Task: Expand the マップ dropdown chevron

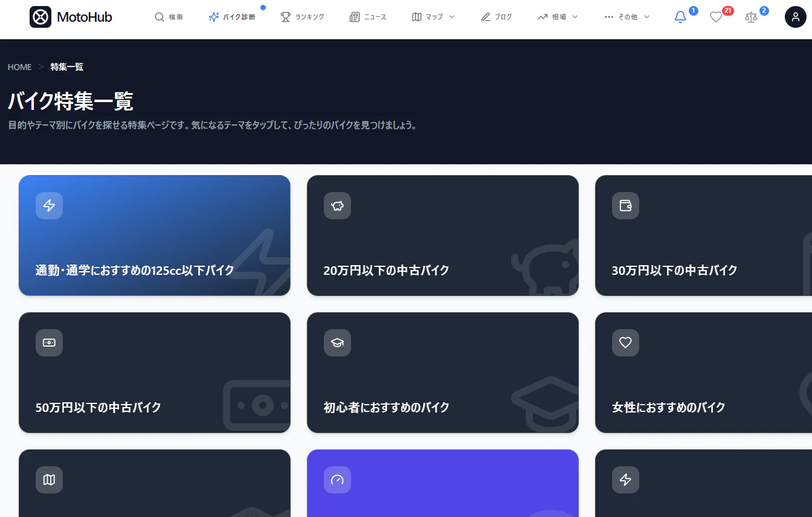Action: (452, 17)
